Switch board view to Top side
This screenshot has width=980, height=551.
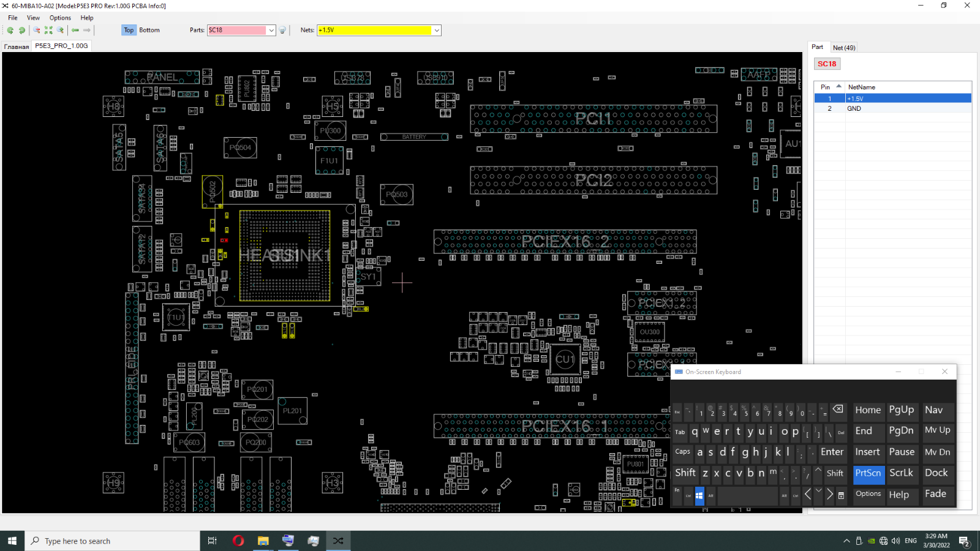[129, 30]
